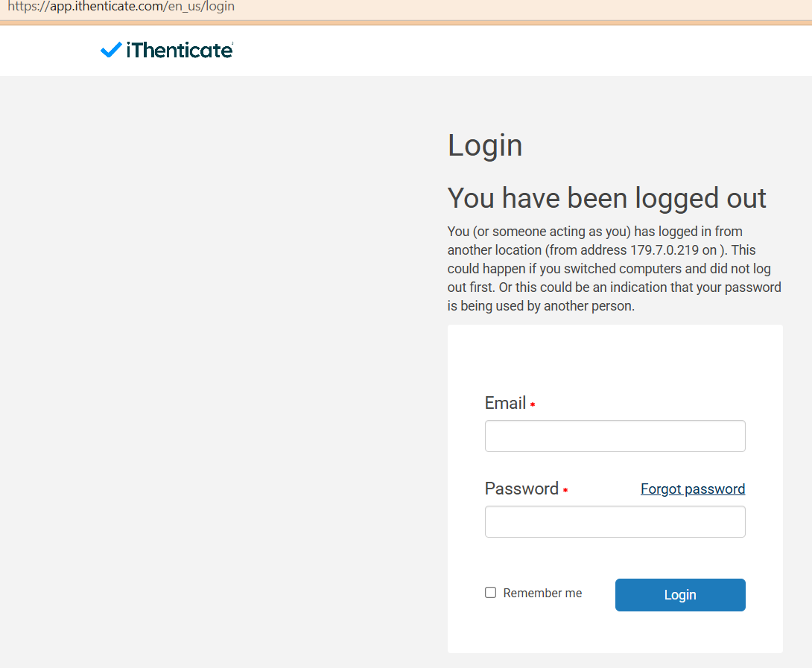Viewport: 812px width, 668px height.
Task: Click the "You have been logged out" heading
Action: (606, 198)
